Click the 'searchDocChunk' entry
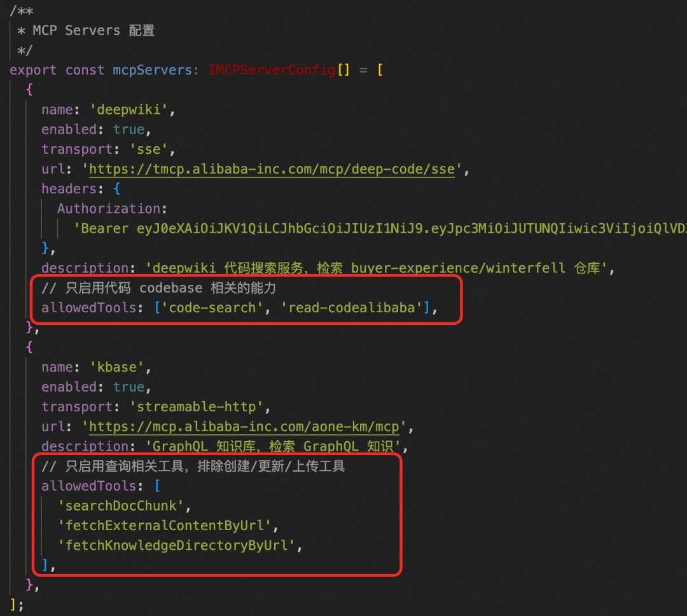This screenshot has height=616, width=687. tap(121, 506)
